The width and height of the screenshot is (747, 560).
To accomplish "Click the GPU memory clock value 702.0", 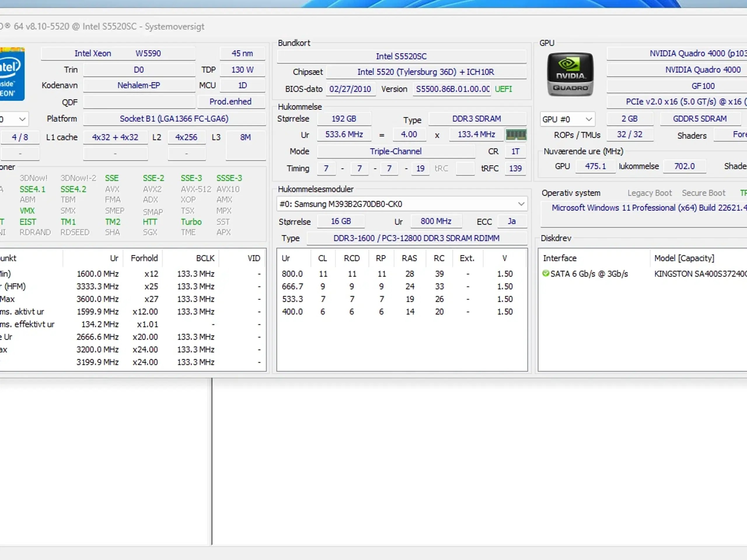I will 685,166.
